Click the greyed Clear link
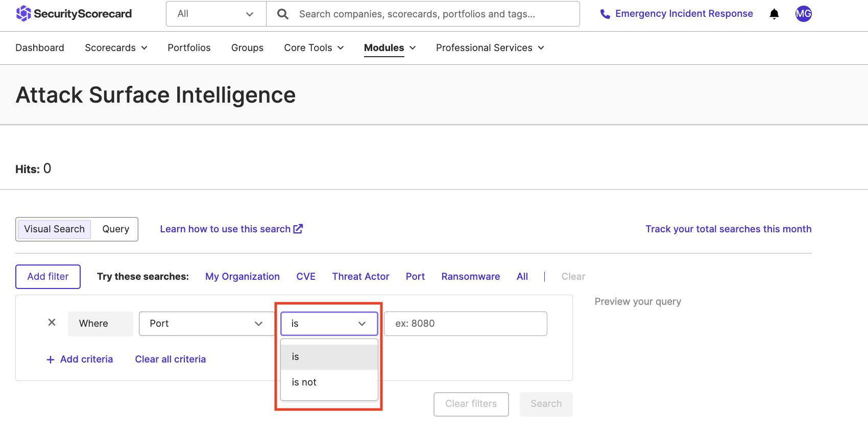Image resolution: width=868 pixels, height=434 pixels. pyautogui.click(x=573, y=277)
